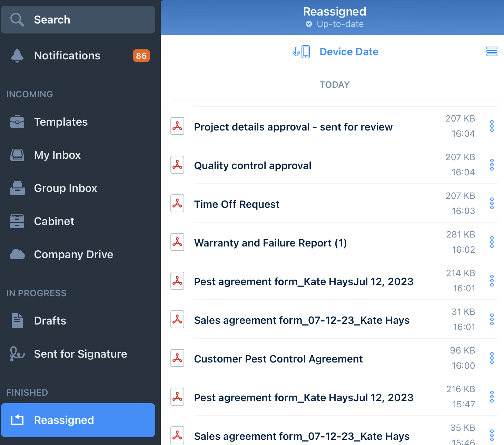Open options menu for Quality control approval

(492, 165)
